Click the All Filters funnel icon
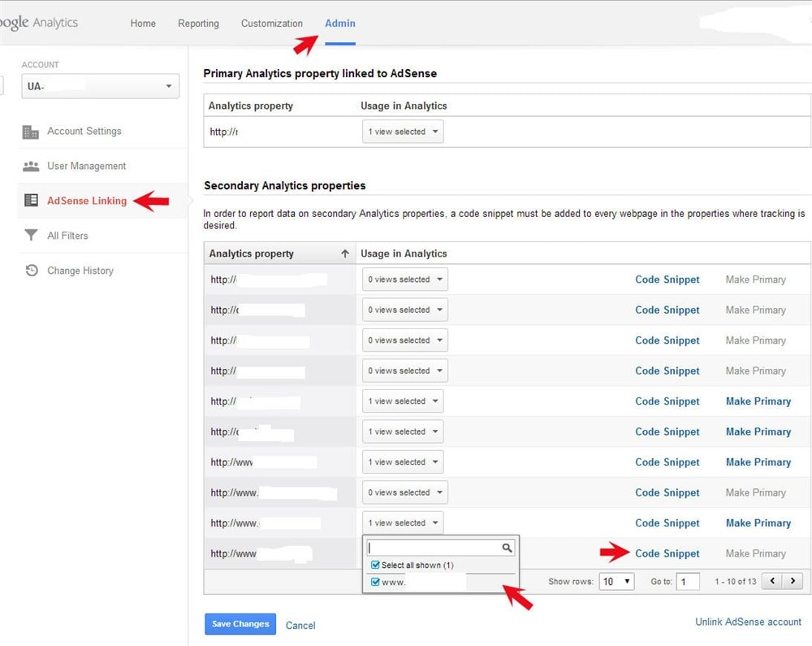 point(31,236)
